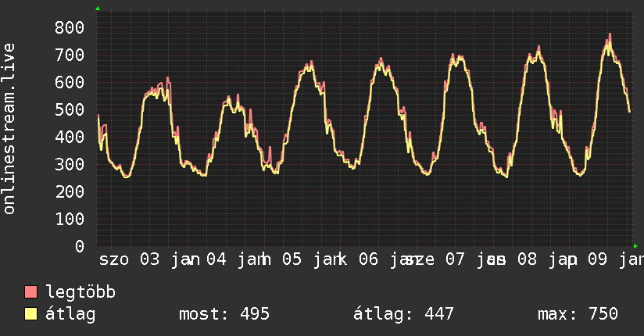The image size is (644, 336).
Task: Click the 'most: 495' current value
Action: click(224, 314)
